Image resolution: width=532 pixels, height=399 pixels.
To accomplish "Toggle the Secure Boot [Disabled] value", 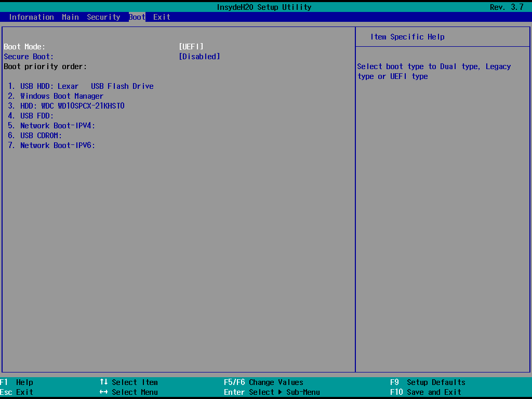I will click(x=199, y=56).
